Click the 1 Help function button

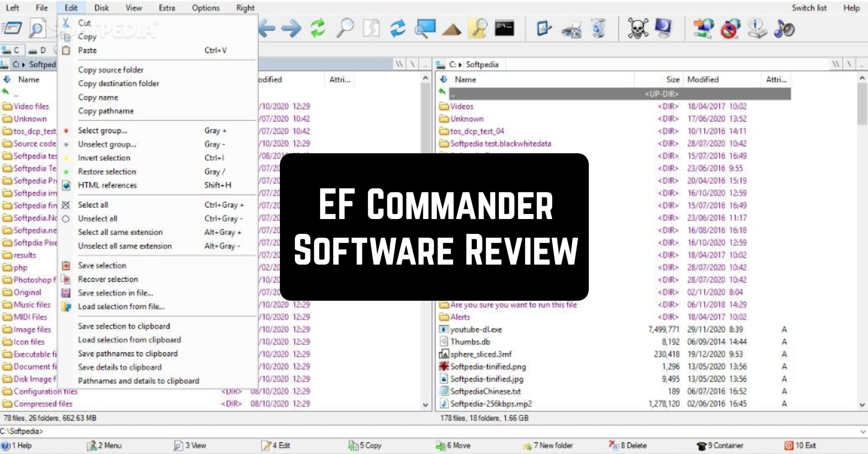click(17, 446)
